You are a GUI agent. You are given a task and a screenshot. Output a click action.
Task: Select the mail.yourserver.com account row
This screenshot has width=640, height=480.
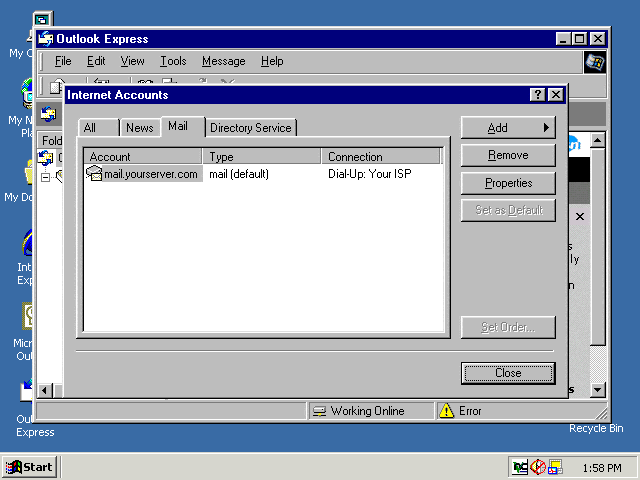(x=264, y=174)
